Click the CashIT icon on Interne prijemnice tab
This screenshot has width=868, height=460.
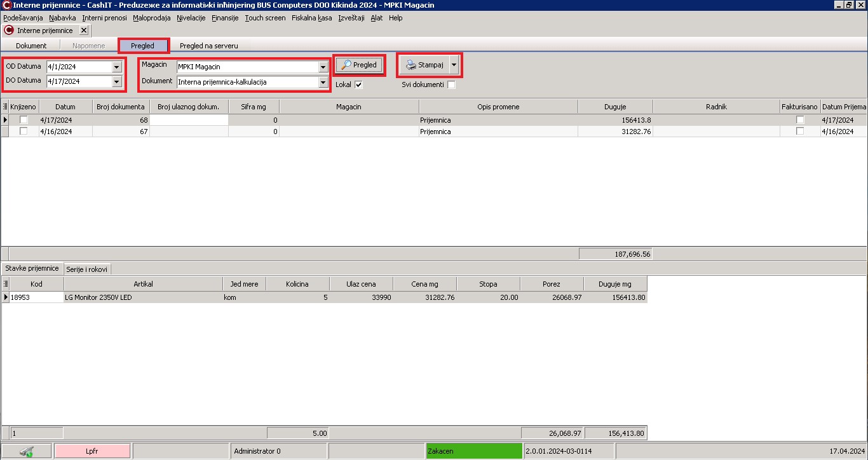click(10, 30)
